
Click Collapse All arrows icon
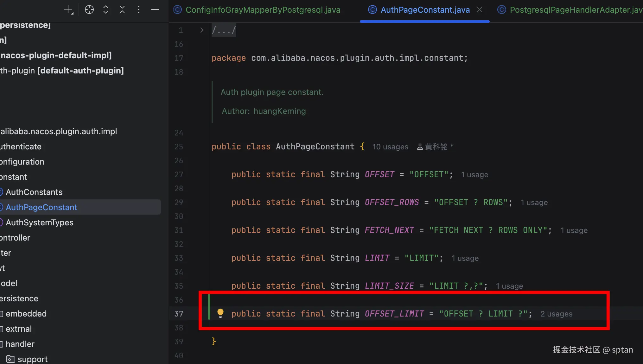[x=122, y=9]
